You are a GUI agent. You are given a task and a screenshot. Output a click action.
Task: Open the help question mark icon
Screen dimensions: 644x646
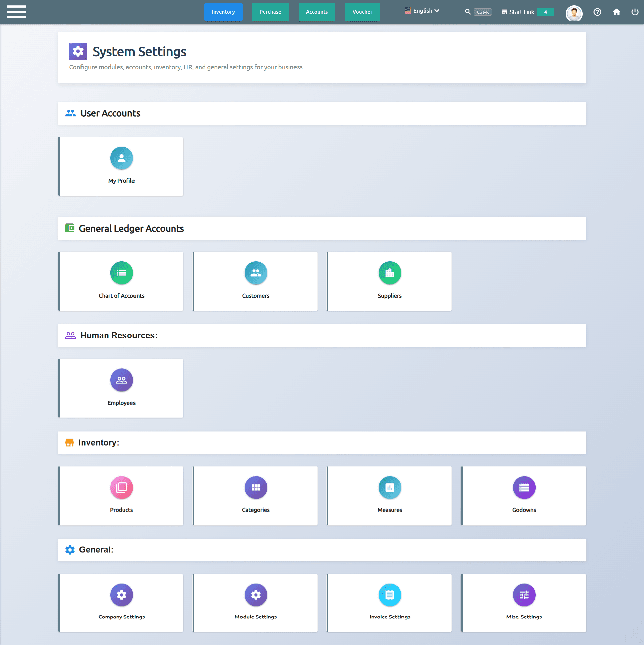(x=597, y=12)
